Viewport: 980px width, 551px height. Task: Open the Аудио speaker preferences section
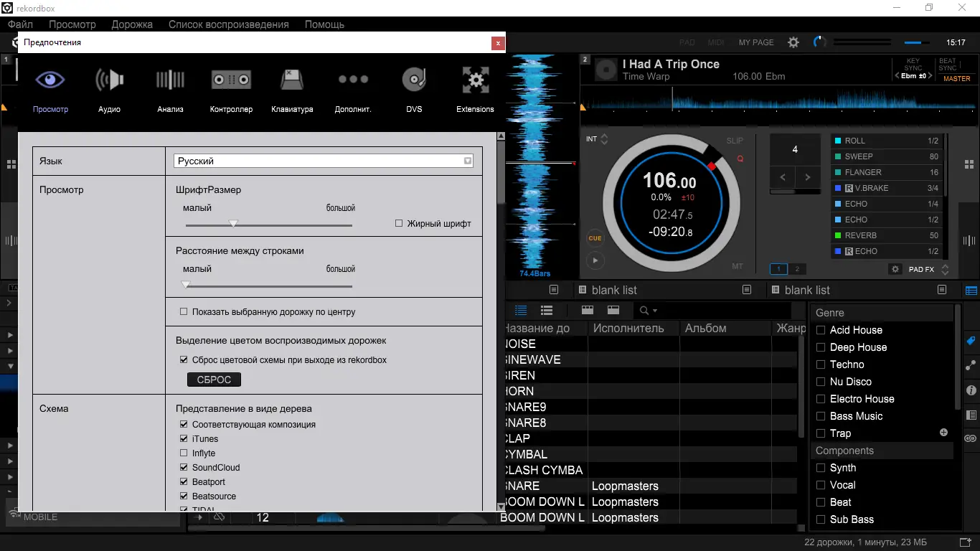109,89
